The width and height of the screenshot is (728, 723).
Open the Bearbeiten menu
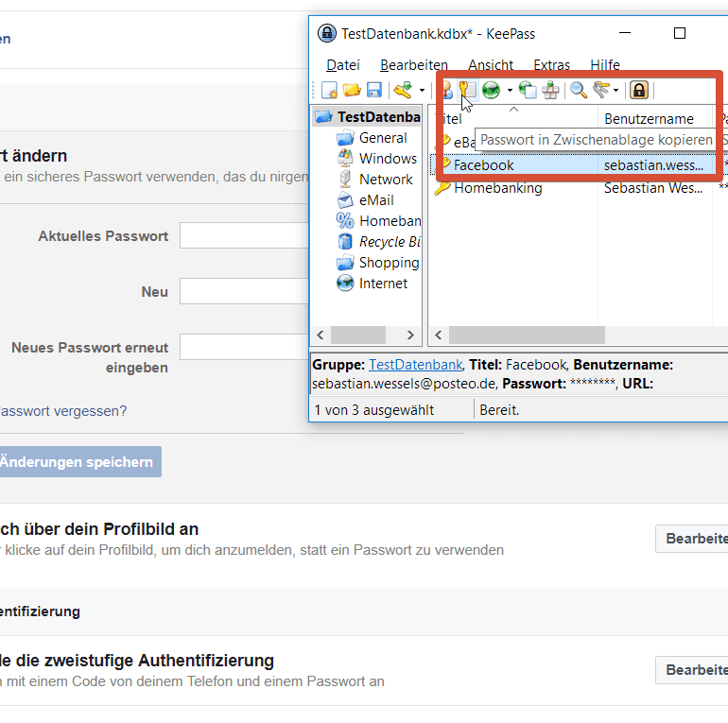pyautogui.click(x=414, y=65)
